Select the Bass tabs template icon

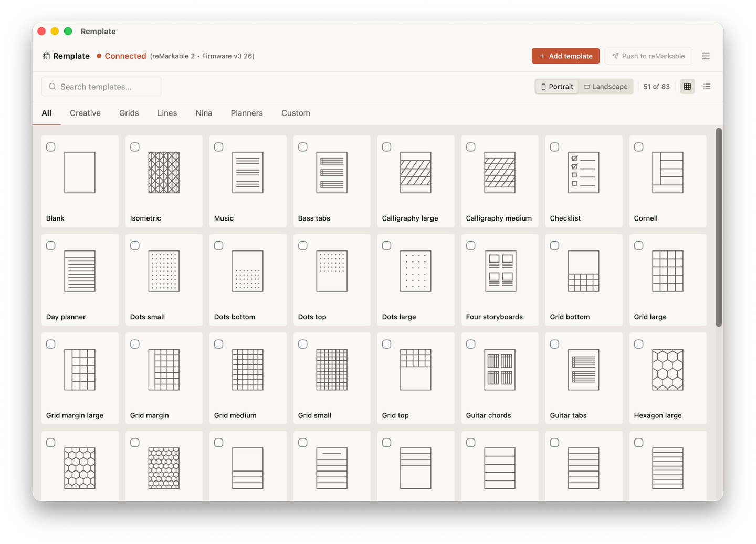332,173
